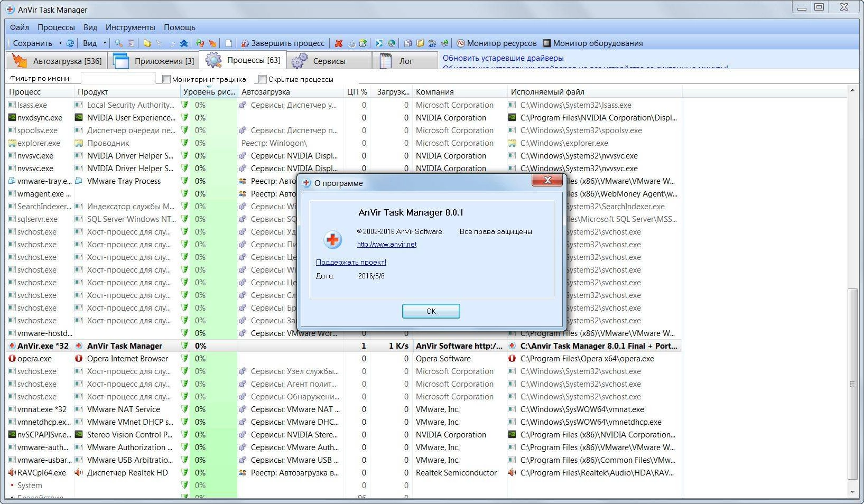Click the Сохранить toolbar button

point(32,43)
